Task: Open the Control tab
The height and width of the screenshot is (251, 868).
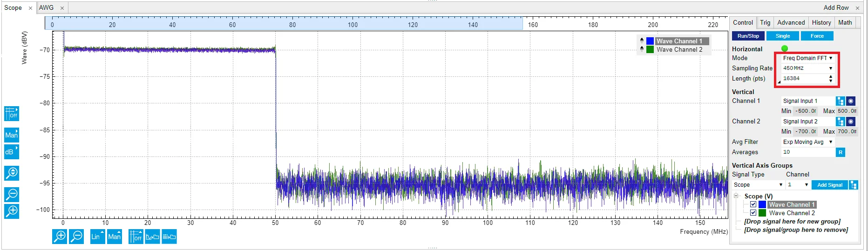Action: tap(743, 22)
